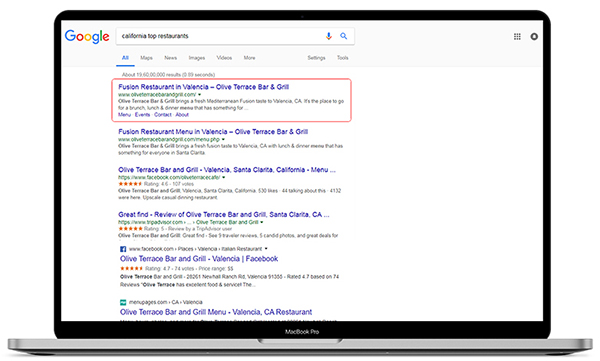Click menupages.com › CA › Valencia breadcrumb
The height and width of the screenshot is (361, 600).
pyautogui.click(x=166, y=302)
